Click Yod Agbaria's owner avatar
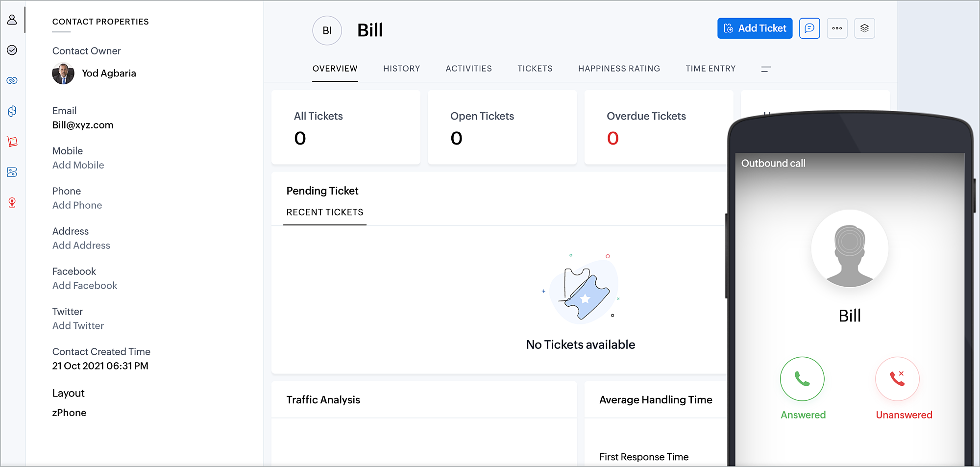Screen dimensions: 980x467 click(x=63, y=74)
